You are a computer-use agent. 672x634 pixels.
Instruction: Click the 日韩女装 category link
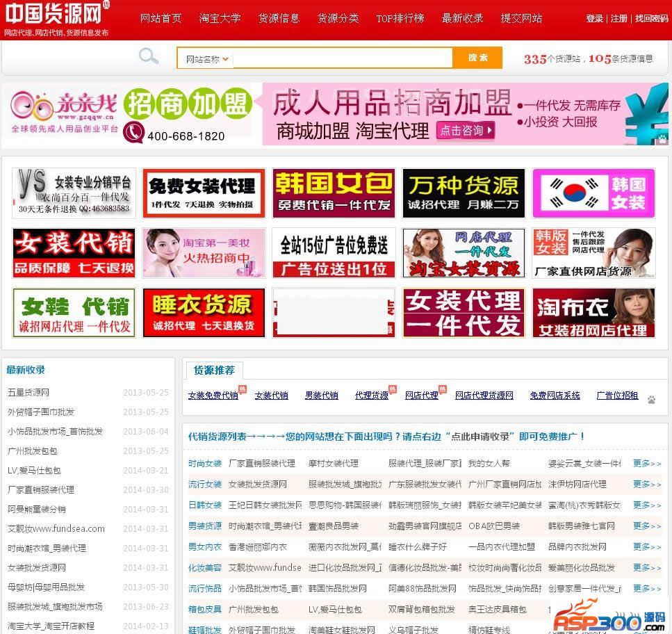pos(205,505)
